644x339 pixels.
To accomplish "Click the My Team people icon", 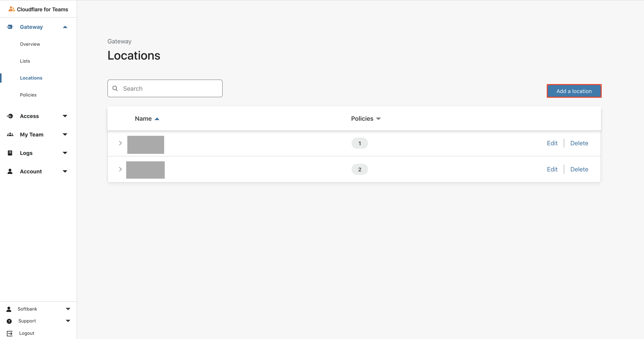I will click(10, 135).
